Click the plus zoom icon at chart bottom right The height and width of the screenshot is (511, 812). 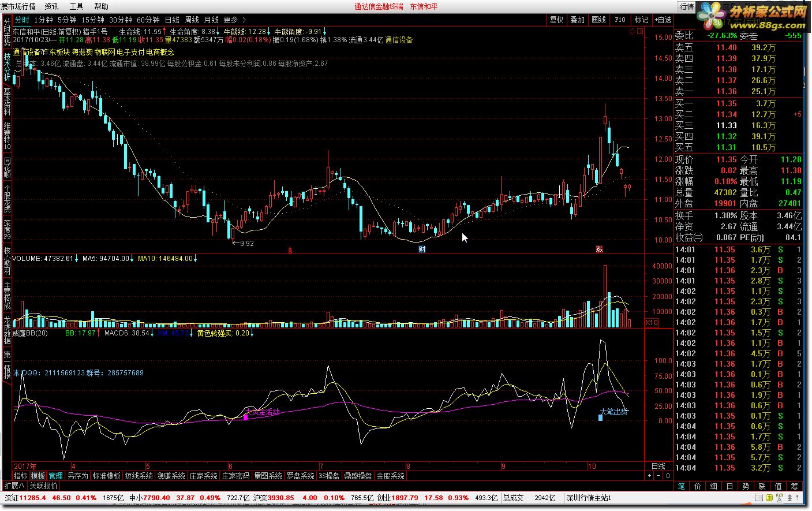(x=649, y=476)
